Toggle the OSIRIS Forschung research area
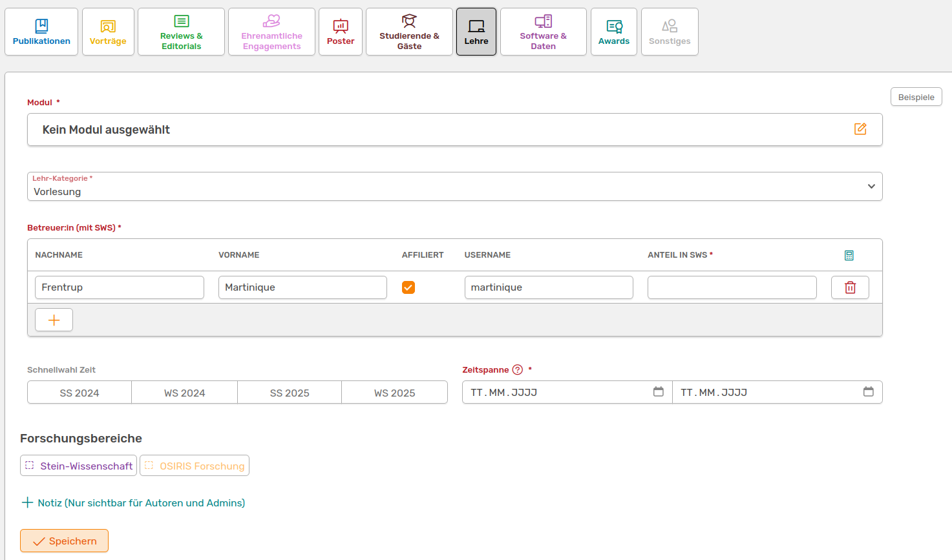The height and width of the screenshot is (560, 952). [195, 466]
